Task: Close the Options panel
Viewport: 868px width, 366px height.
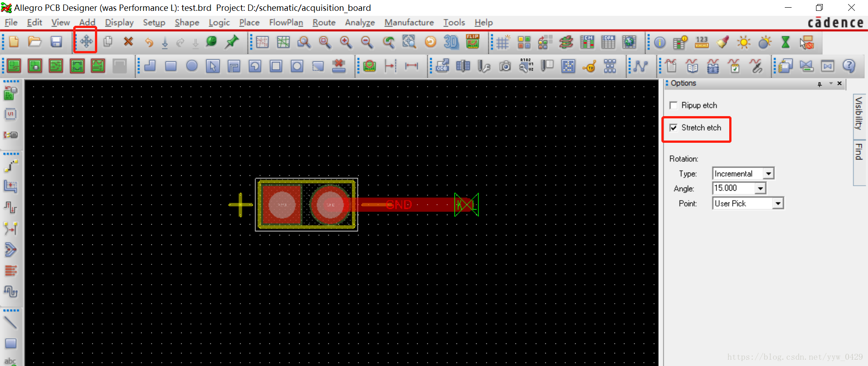Action: pyautogui.click(x=840, y=84)
